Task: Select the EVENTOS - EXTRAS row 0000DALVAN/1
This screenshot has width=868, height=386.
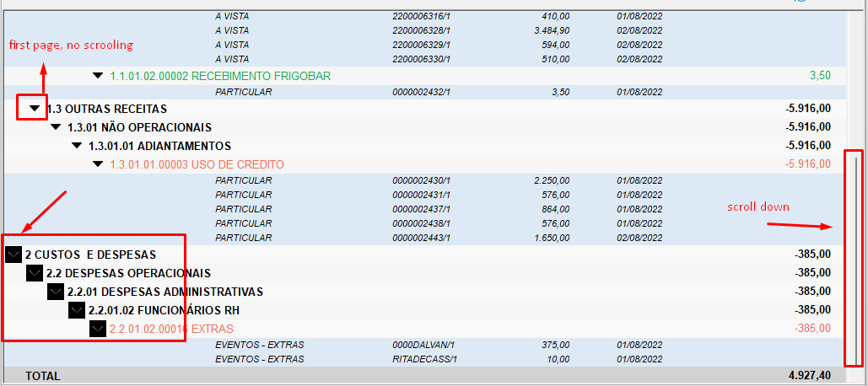Action: click(422, 345)
